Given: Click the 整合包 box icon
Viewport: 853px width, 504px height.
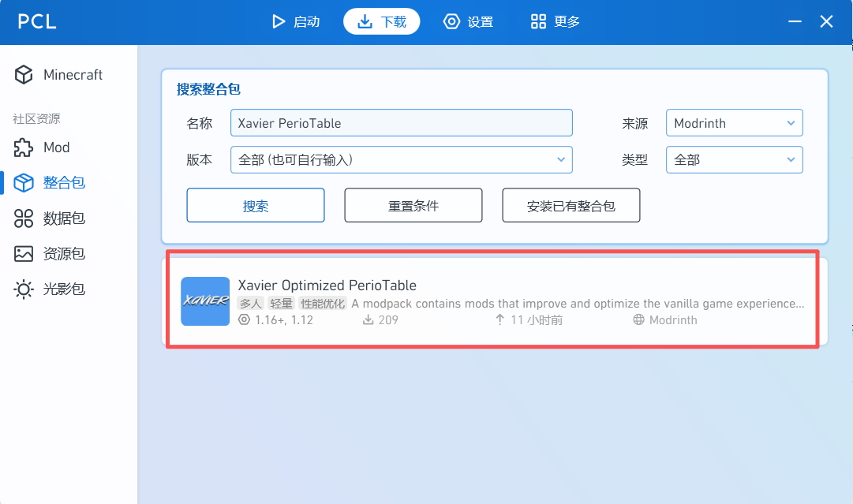Looking at the screenshot, I should pyautogui.click(x=24, y=183).
